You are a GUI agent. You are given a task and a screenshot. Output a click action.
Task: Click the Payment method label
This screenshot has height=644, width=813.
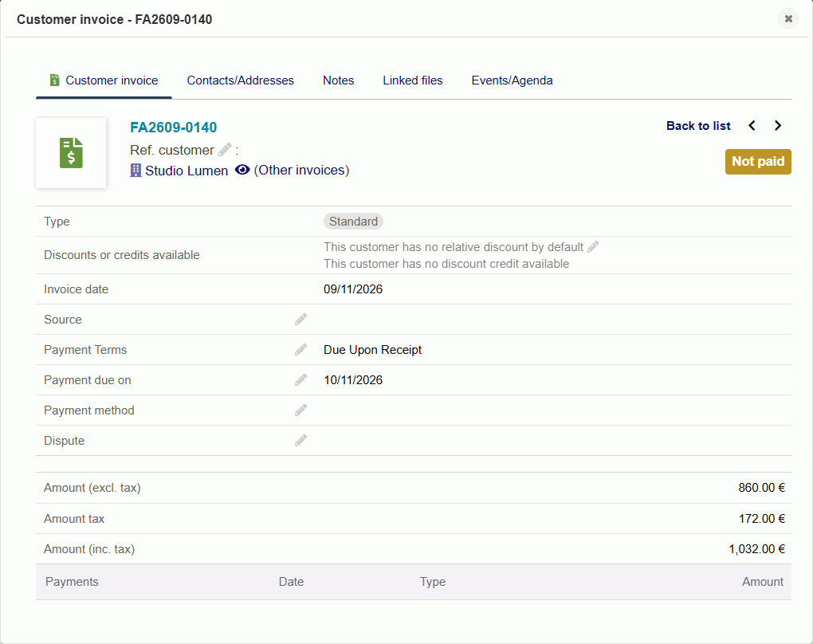point(88,410)
